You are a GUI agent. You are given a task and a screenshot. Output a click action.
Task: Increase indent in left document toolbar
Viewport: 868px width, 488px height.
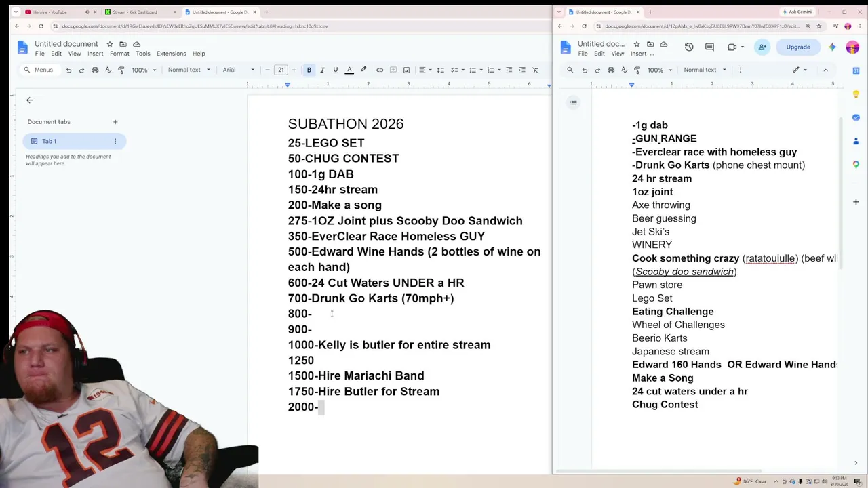tap(521, 70)
